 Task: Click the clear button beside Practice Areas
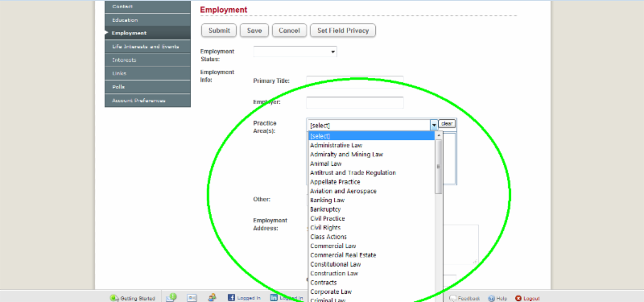point(447,124)
